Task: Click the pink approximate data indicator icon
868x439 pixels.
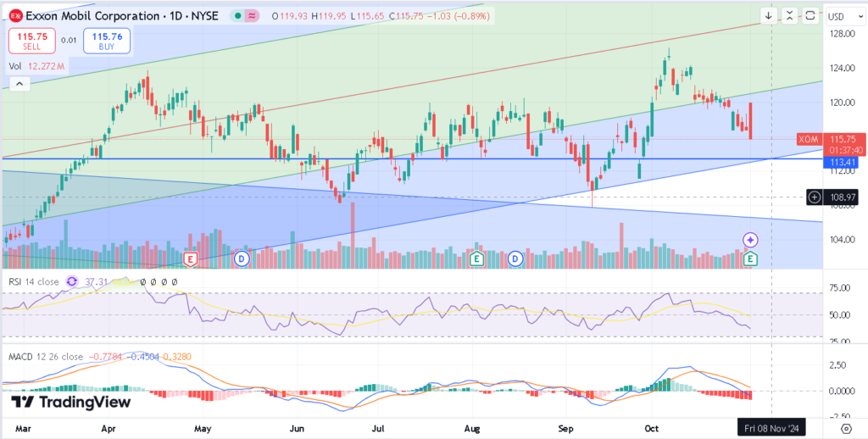Action: [x=253, y=16]
